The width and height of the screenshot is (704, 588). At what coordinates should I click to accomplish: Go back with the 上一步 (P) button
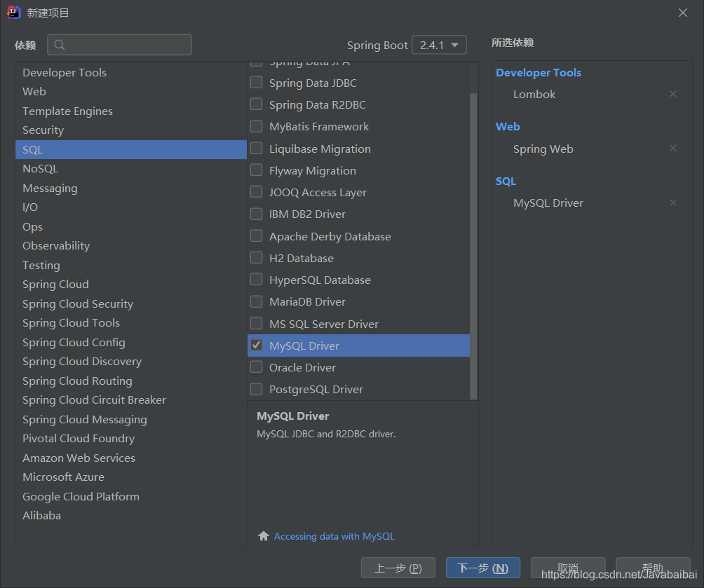pyautogui.click(x=398, y=568)
